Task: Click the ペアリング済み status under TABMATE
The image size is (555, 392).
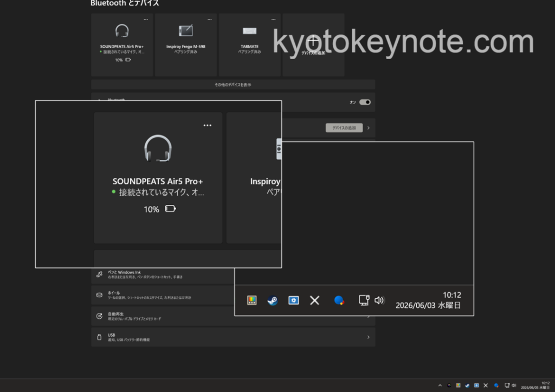Action: (249, 52)
